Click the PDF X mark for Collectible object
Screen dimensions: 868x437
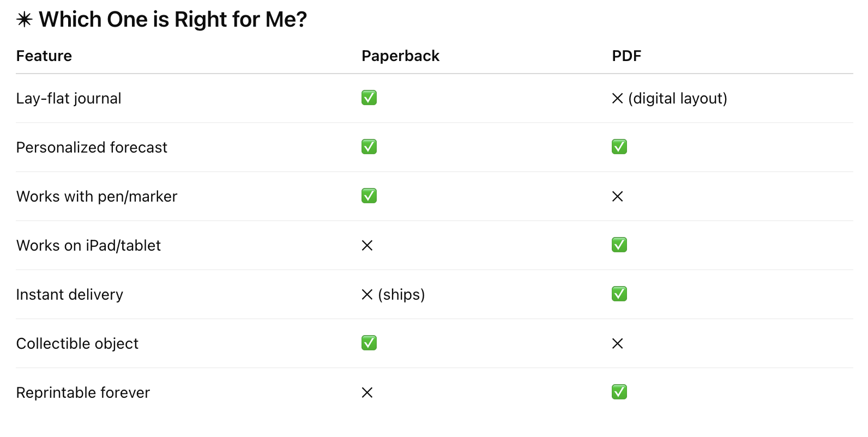click(617, 344)
